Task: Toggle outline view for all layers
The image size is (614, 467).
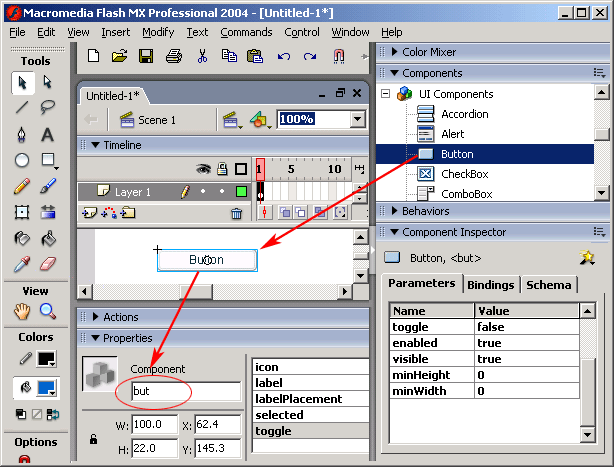Action: (241, 169)
